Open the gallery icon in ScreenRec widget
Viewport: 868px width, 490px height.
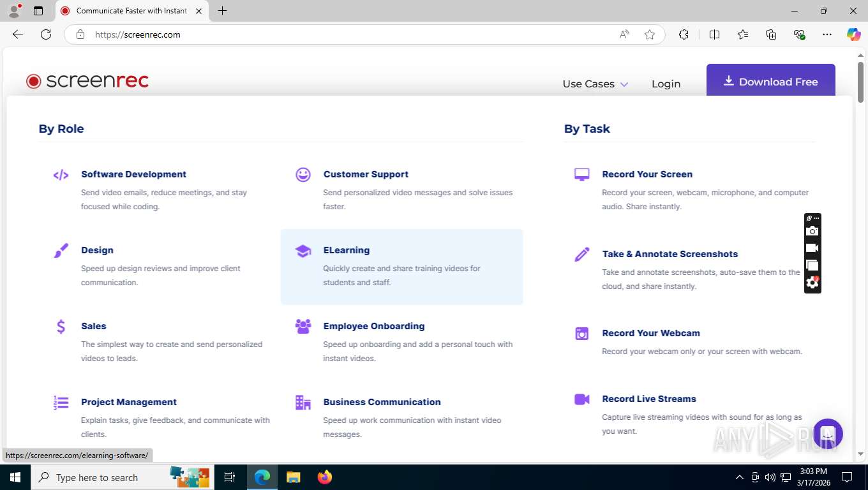pos(812,265)
